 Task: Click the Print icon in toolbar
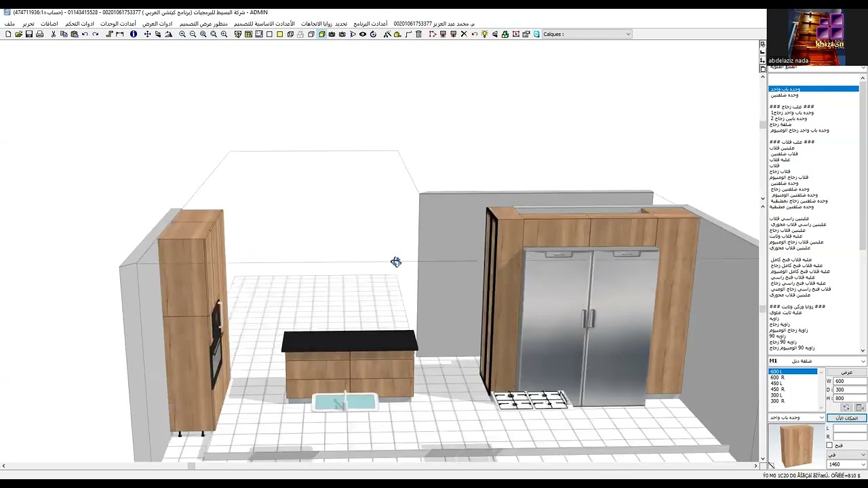click(x=40, y=34)
